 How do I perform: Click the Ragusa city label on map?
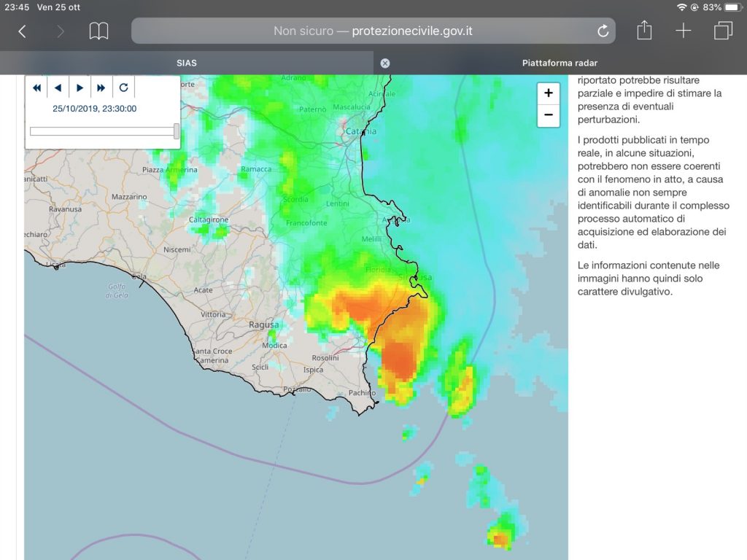[263, 324]
